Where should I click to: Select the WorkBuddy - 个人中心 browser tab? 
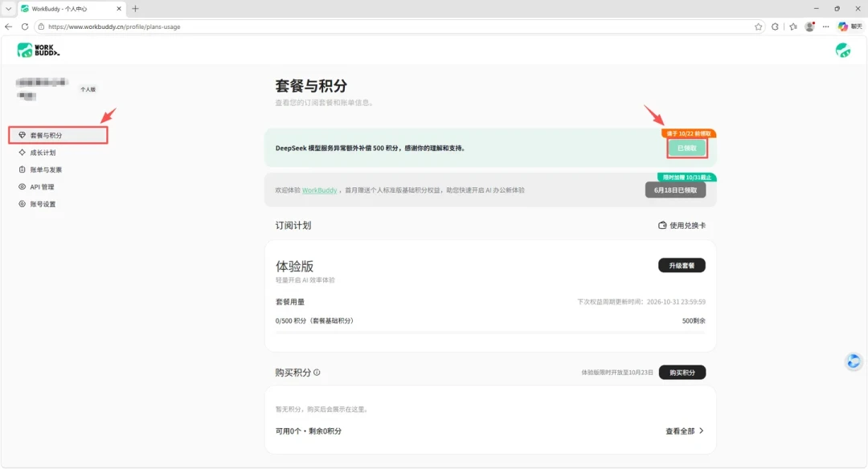[72, 9]
